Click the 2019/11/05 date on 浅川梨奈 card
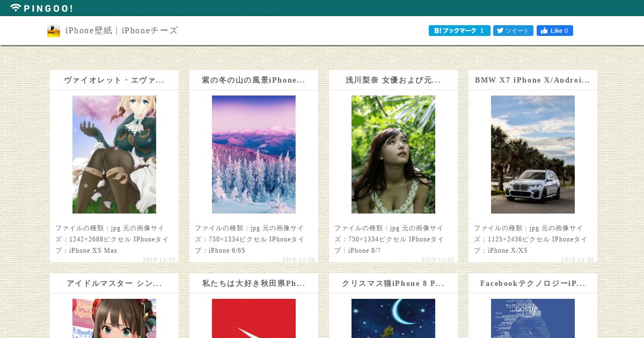The image size is (644, 338). [x=438, y=260]
